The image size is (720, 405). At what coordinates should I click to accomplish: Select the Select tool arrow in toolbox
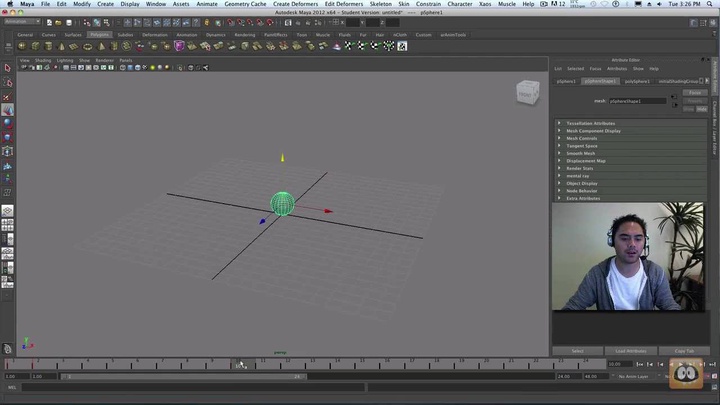pos(7,68)
